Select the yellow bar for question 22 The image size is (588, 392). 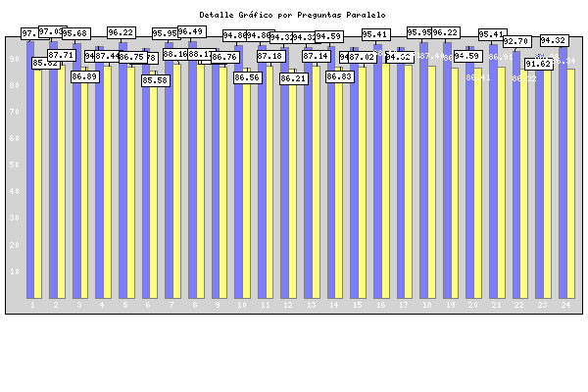pos(524,184)
